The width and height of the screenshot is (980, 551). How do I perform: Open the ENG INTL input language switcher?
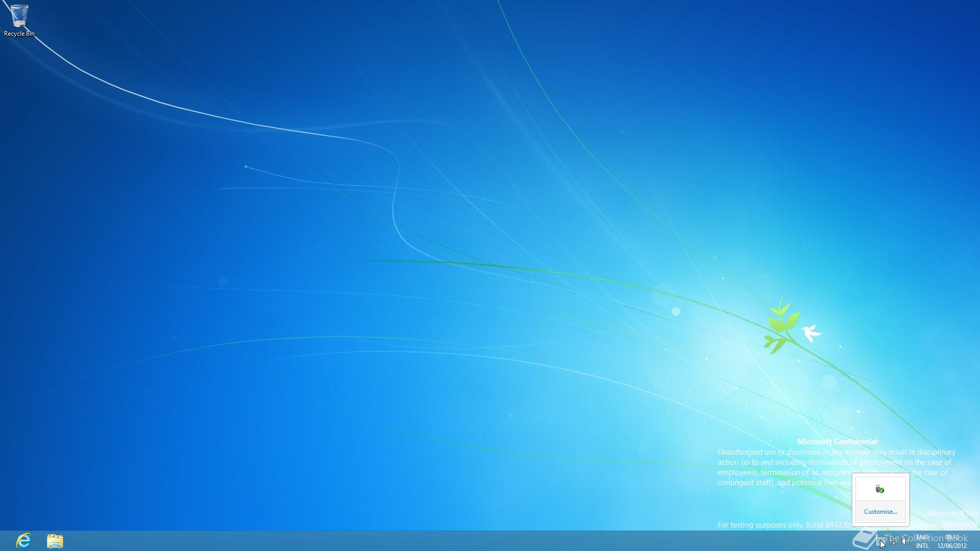(922, 541)
